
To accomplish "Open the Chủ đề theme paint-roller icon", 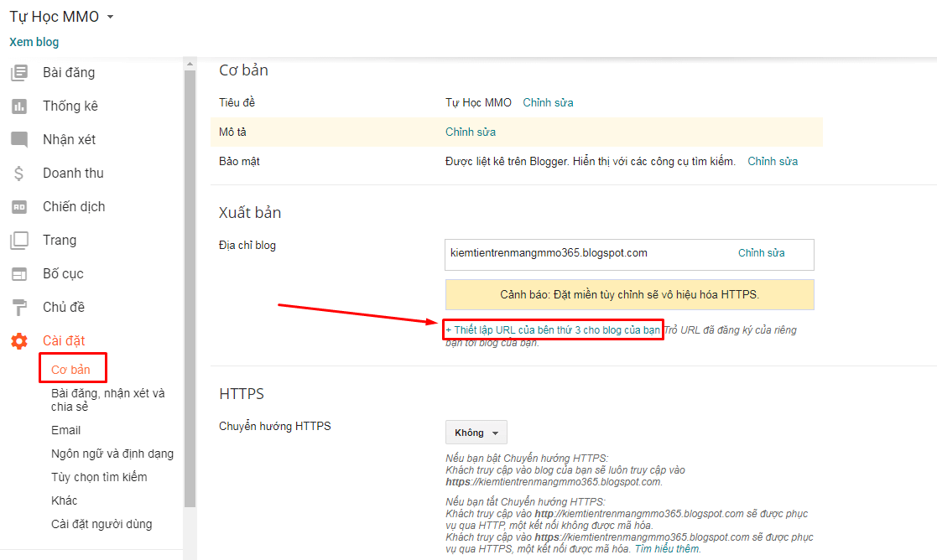I will 18,308.
